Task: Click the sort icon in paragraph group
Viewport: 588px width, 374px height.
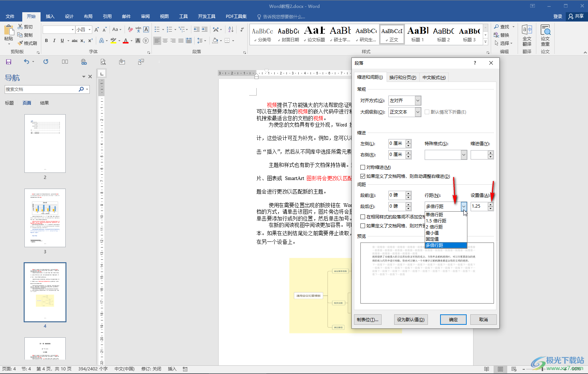Action: 230,29
